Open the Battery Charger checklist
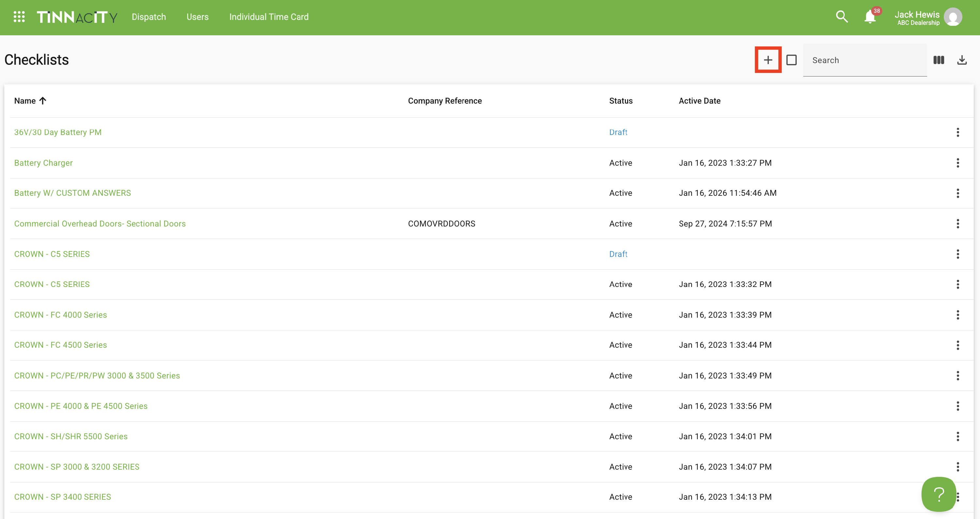The height and width of the screenshot is (519, 980). pos(43,163)
